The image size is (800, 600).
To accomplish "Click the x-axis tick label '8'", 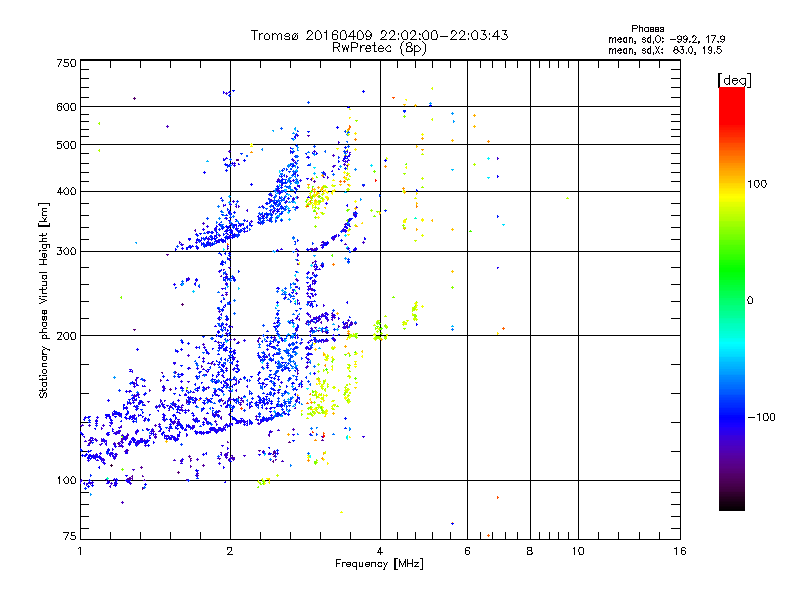I will pos(530,551).
